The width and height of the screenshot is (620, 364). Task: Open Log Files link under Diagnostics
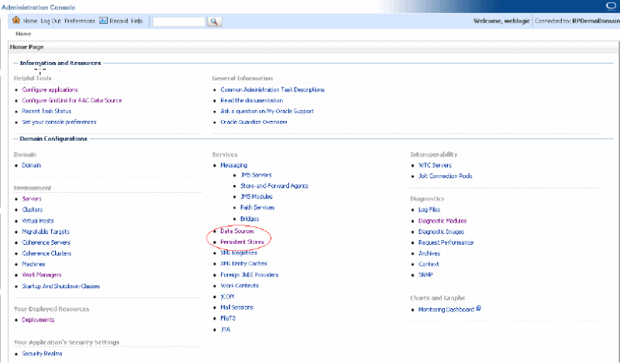(429, 209)
